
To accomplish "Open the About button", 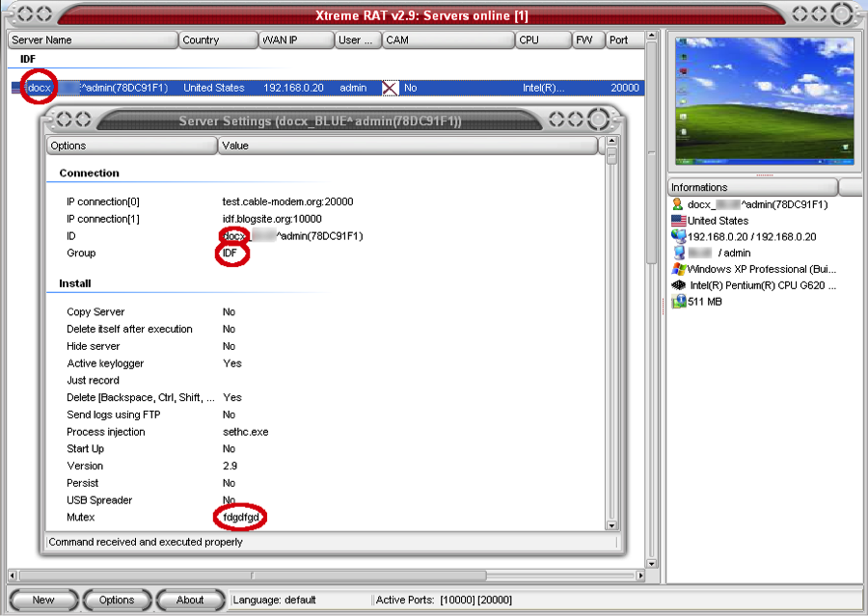I will click(190, 600).
